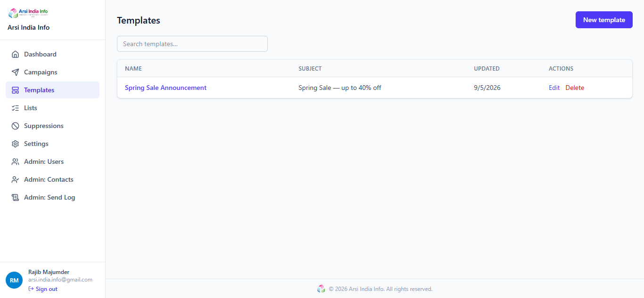The image size is (644, 298).
Task: Click the Dashboard home icon
Action: click(x=15, y=54)
